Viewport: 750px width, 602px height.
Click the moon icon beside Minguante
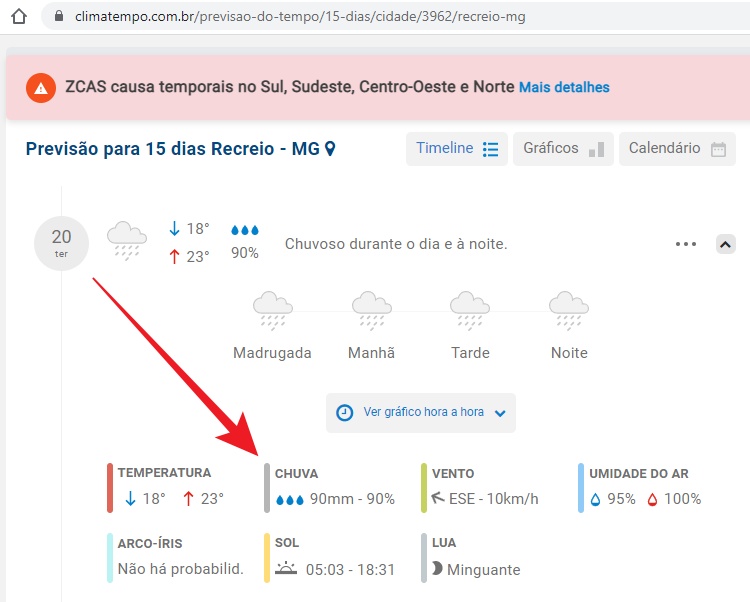coord(436,569)
